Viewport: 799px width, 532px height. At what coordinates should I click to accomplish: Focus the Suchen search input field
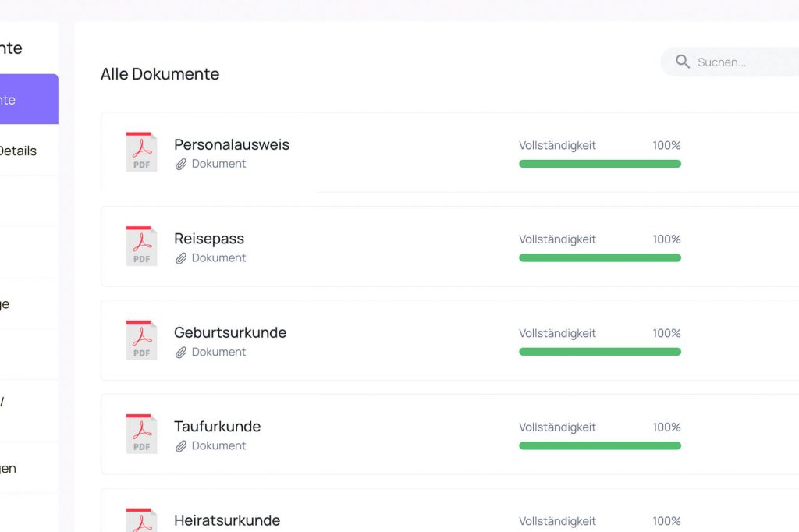[x=741, y=62]
